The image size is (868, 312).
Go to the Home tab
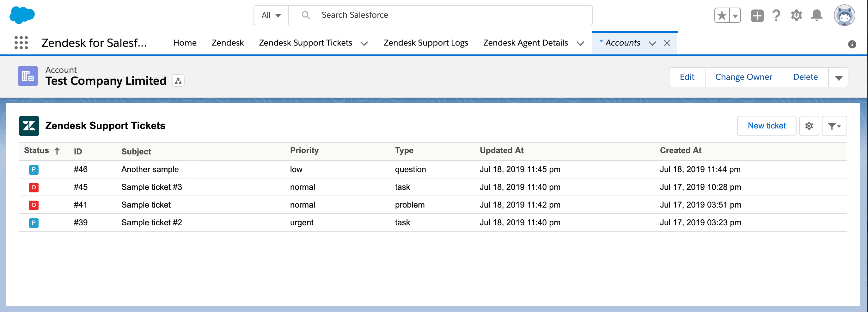185,43
